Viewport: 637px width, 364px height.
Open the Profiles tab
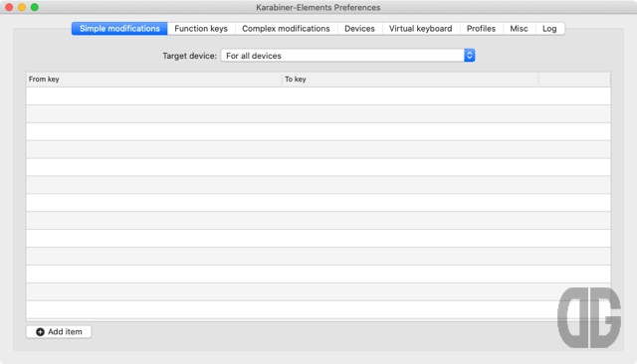pos(481,29)
